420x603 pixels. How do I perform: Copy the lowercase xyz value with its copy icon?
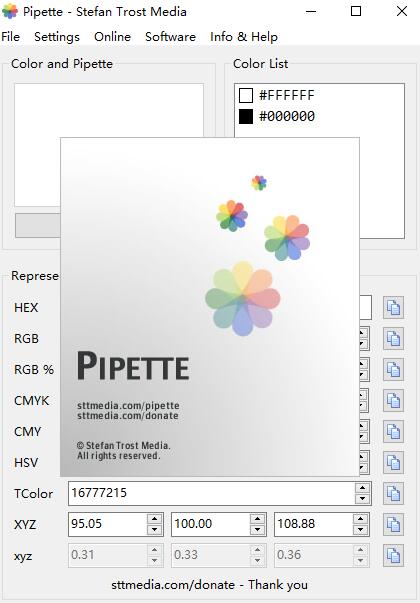click(393, 555)
